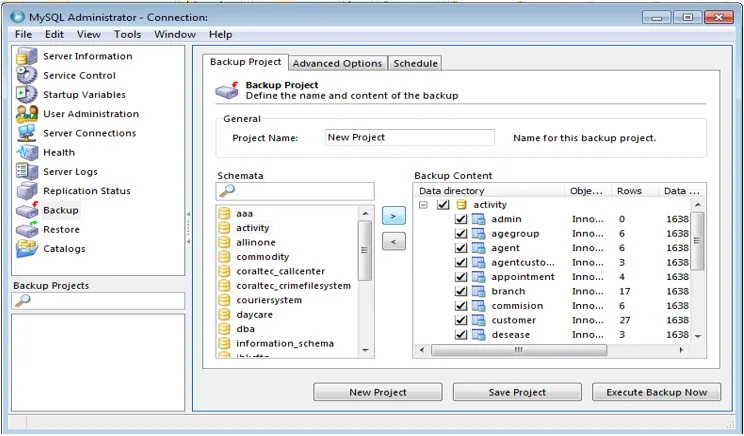Click Execute Backup Now button
The height and width of the screenshot is (436, 744).
[657, 392]
